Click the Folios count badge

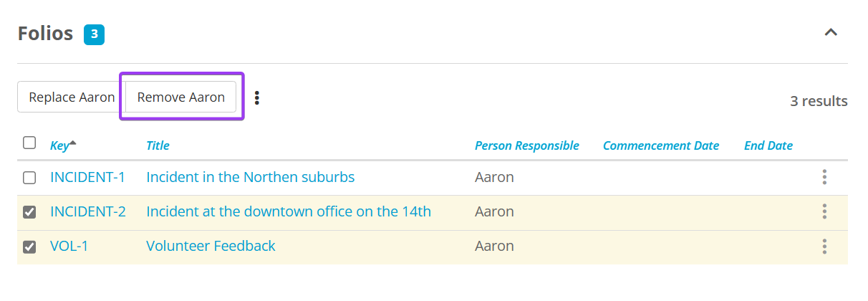tap(94, 34)
